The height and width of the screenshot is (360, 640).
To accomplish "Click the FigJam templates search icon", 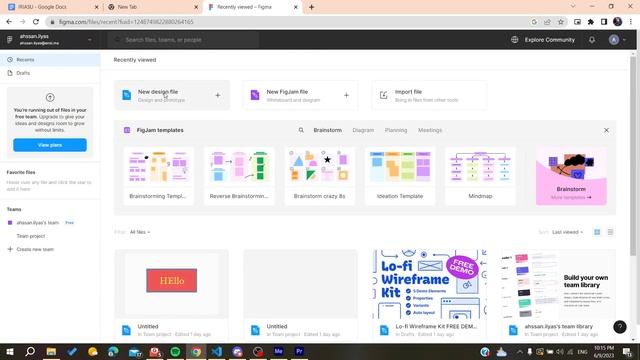I will pos(301,130).
